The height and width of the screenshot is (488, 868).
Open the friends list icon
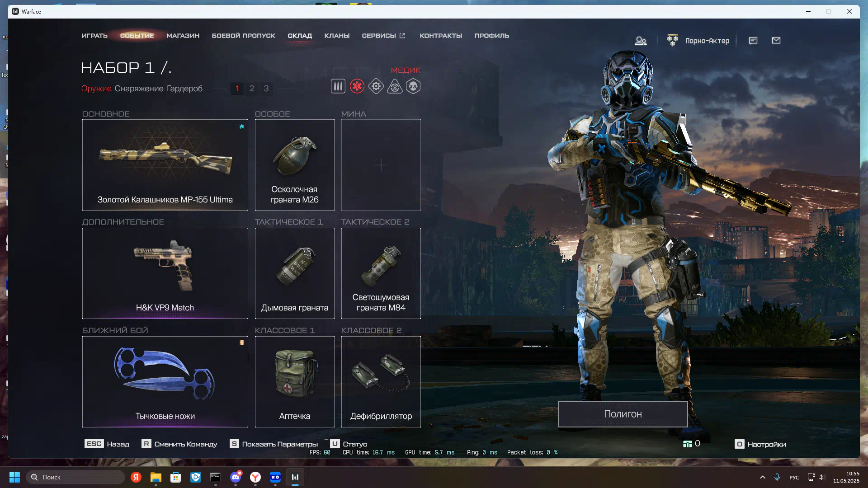(641, 41)
